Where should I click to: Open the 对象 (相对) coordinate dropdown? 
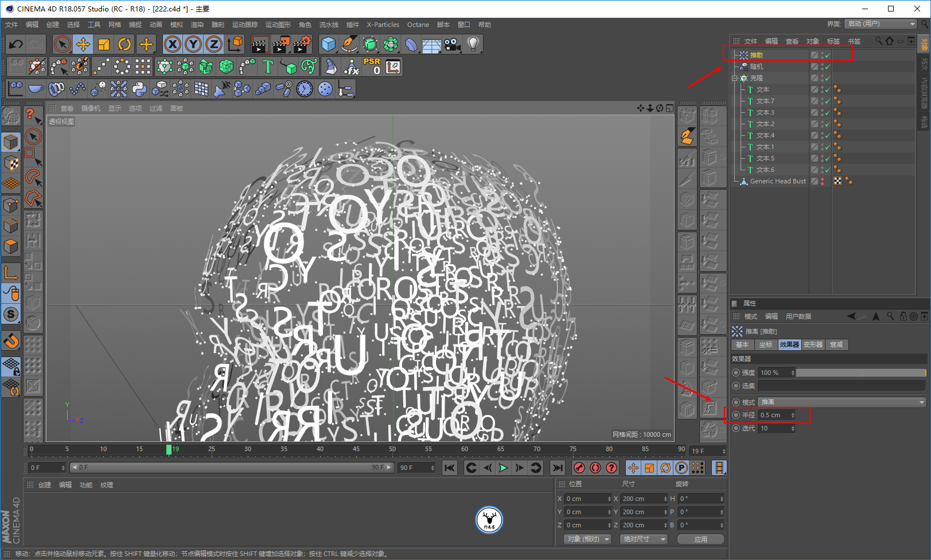(x=587, y=539)
